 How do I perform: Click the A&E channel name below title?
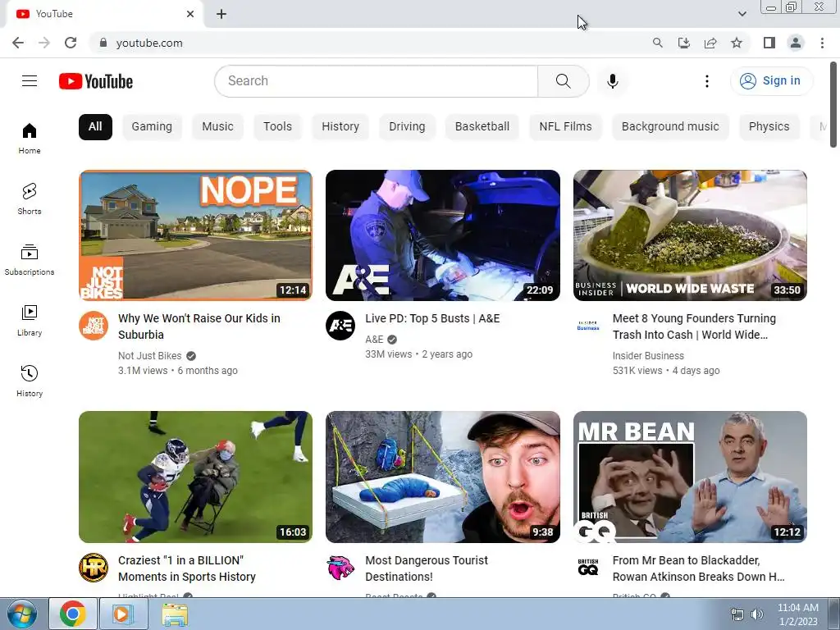point(374,340)
